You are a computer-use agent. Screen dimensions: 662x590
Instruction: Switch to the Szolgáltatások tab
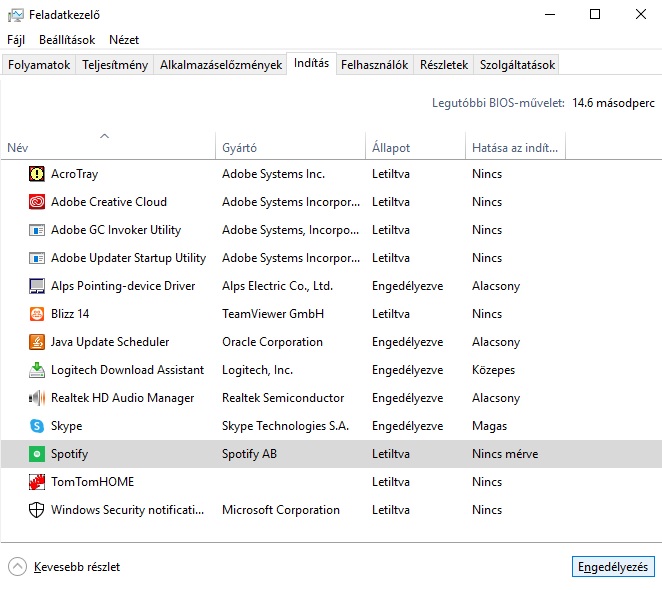tap(517, 65)
